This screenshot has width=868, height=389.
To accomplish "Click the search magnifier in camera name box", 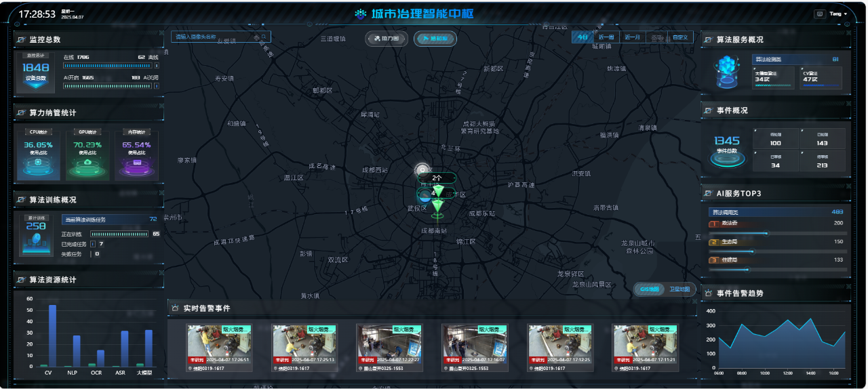I will (264, 37).
